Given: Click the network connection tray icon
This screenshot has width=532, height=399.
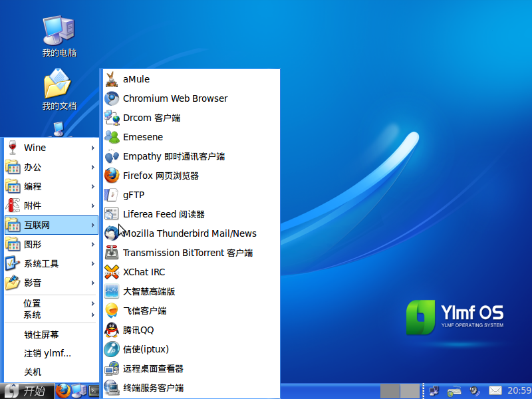Looking at the screenshot, I should (434, 391).
